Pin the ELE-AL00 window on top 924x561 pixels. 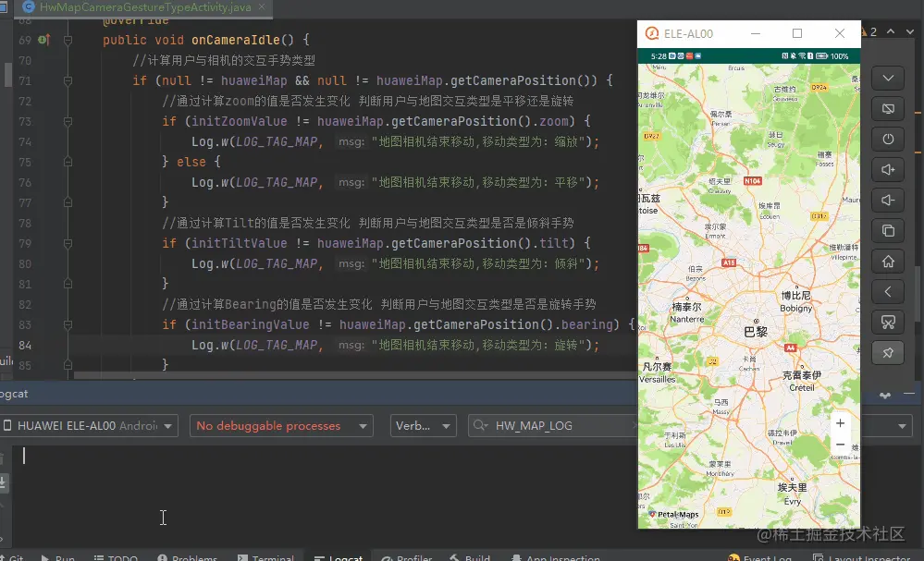point(888,353)
